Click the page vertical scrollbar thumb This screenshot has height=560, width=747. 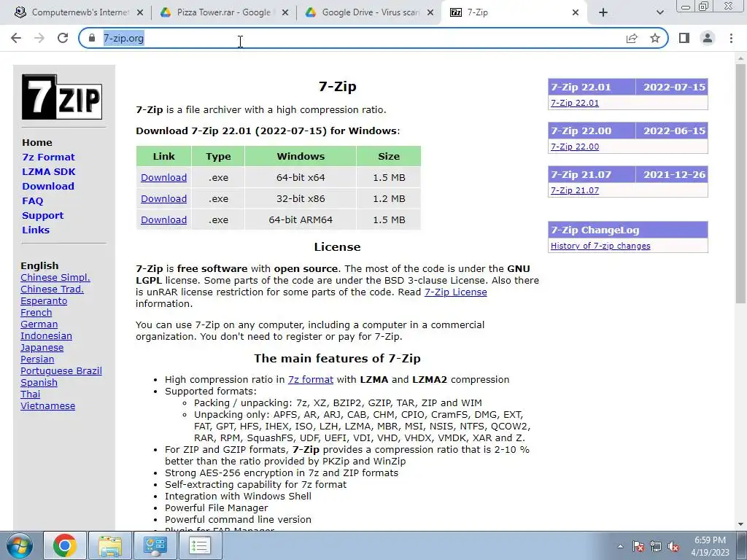click(740, 183)
